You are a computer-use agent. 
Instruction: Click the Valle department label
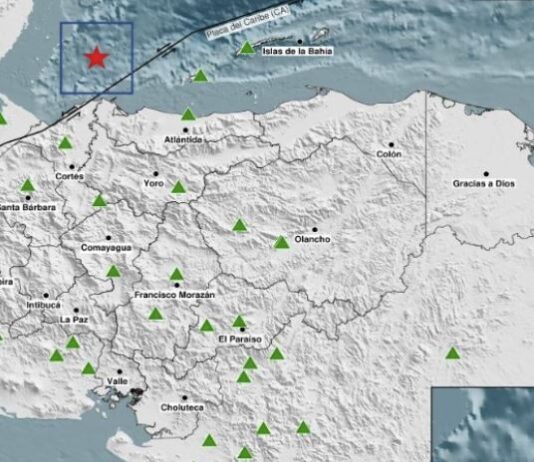[117, 381]
